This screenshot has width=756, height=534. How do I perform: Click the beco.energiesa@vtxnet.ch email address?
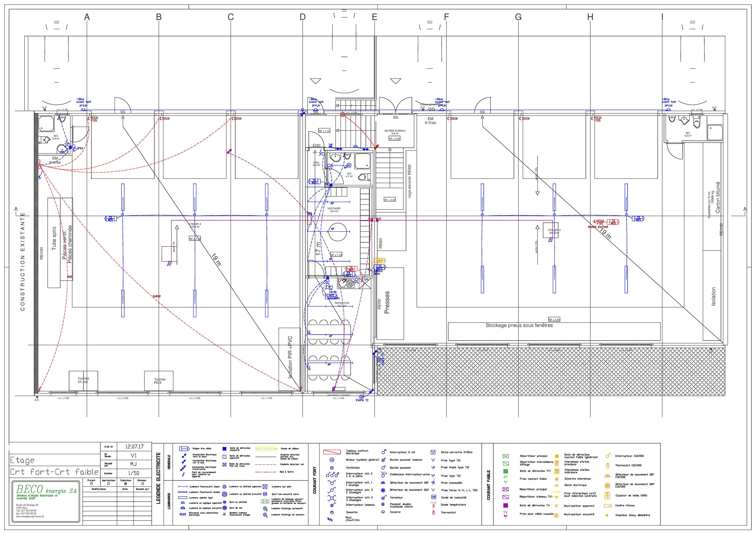30,516
